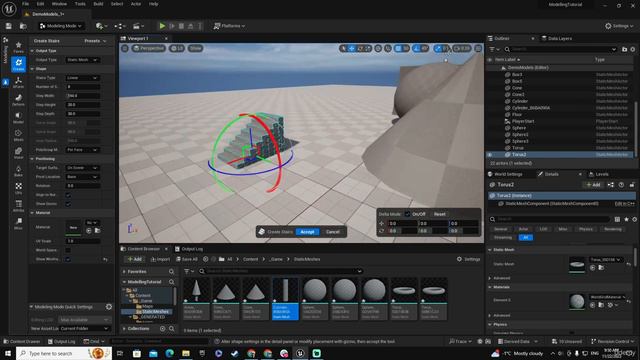The width and height of the screenshot is (640, 360).
Task: Open the Attribs tool category
Action: click(x=18, y=205)
